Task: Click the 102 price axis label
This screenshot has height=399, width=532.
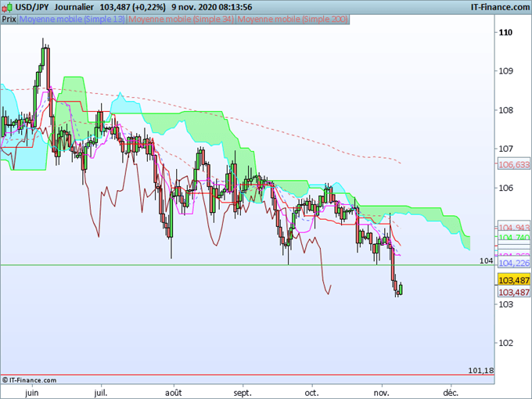Action: [505, 343]
